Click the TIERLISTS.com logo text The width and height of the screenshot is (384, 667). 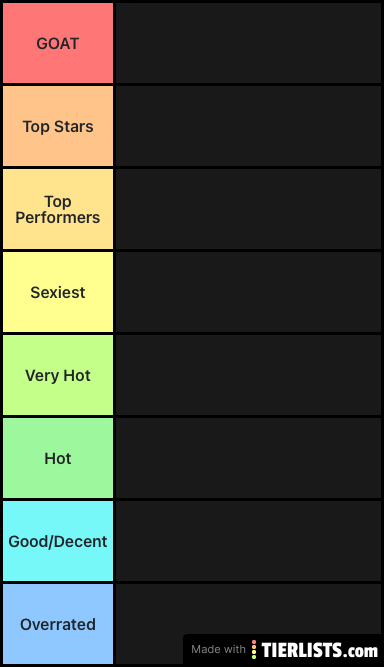point(319,650)
